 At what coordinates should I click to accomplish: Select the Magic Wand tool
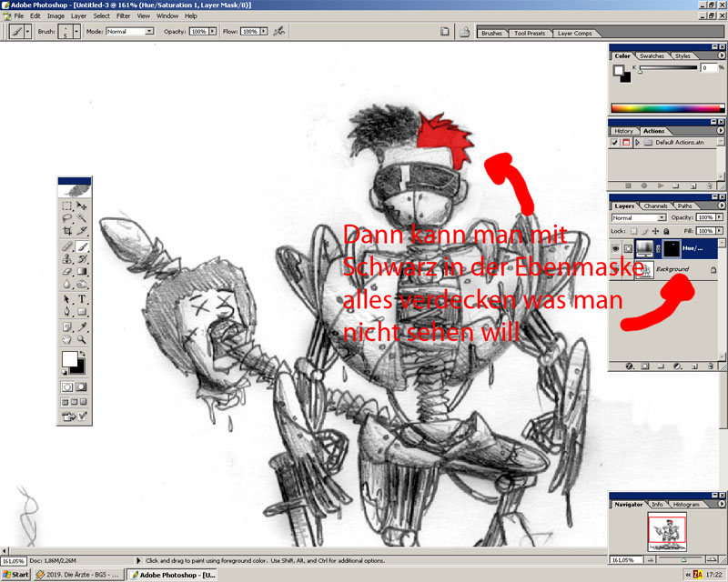point(82,219)
